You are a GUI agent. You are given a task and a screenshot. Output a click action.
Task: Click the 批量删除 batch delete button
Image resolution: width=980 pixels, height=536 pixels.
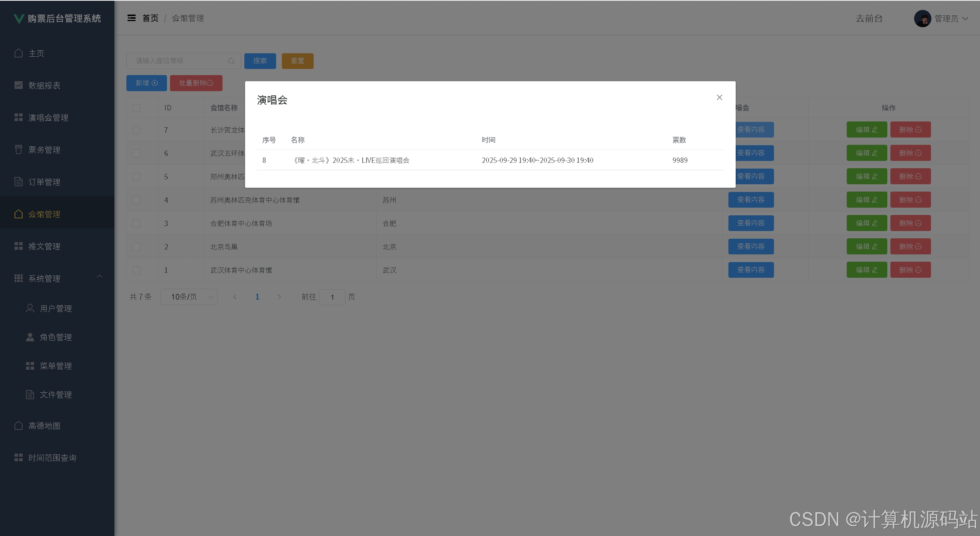196,83
